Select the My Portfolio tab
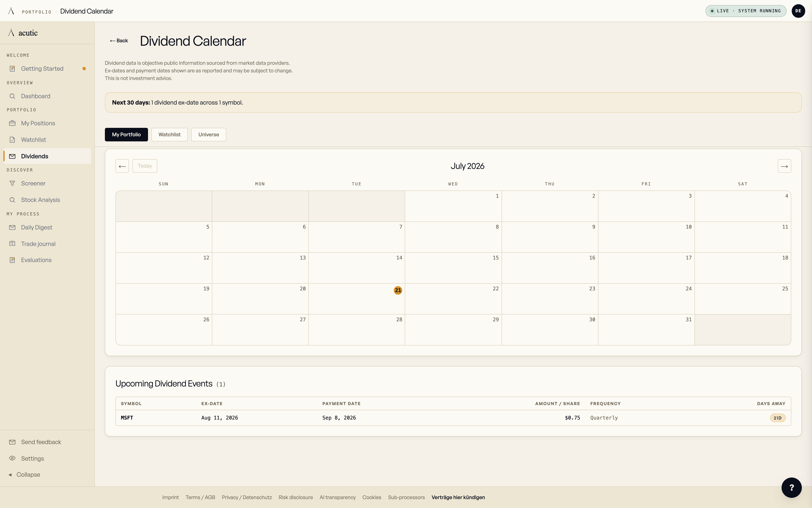Screen dimensions: 812x508 click(126, 134)
